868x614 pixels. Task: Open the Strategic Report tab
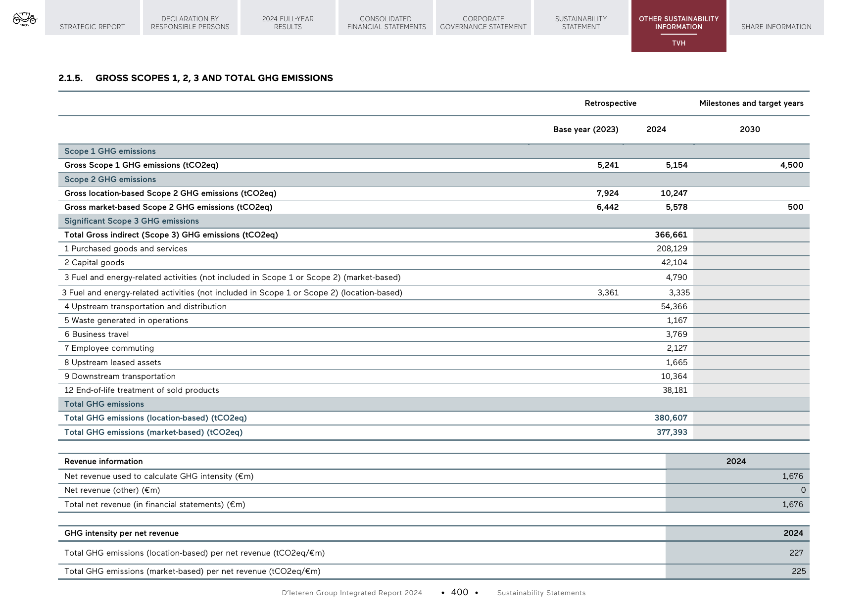tap(93, 18)
